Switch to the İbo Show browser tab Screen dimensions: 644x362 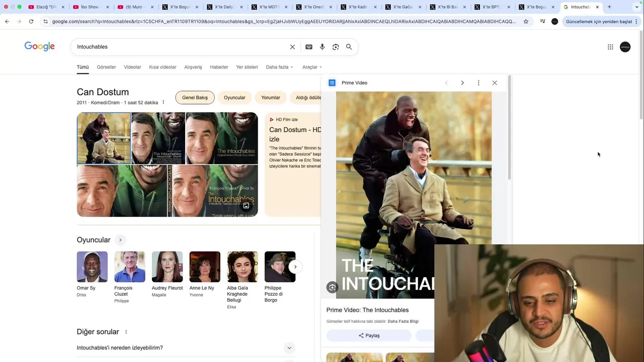tap(90, 7)
